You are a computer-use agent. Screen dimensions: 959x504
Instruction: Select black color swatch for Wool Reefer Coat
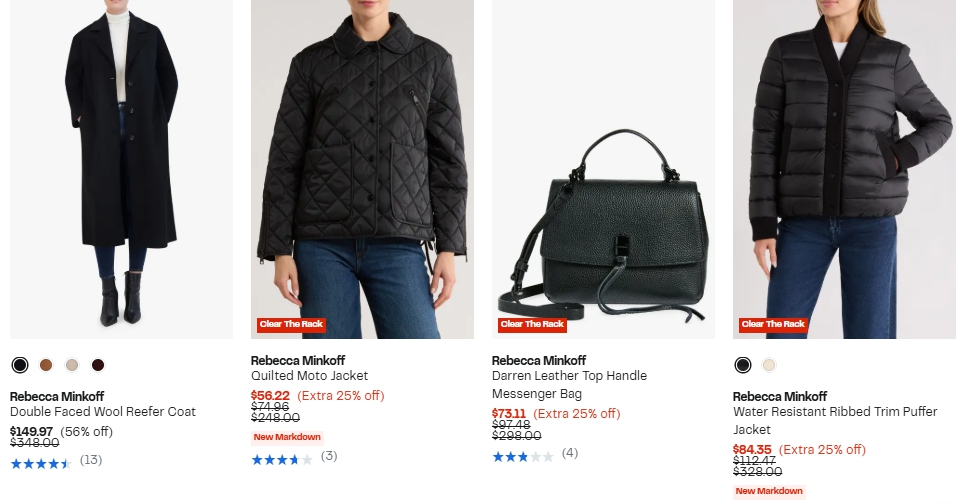pyautogui.click(x=20, y=365)
